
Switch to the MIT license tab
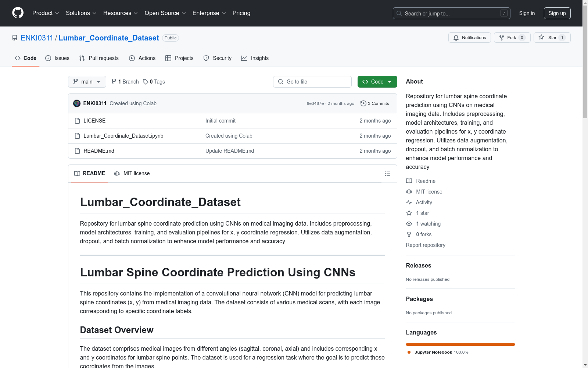pos(132,173)
